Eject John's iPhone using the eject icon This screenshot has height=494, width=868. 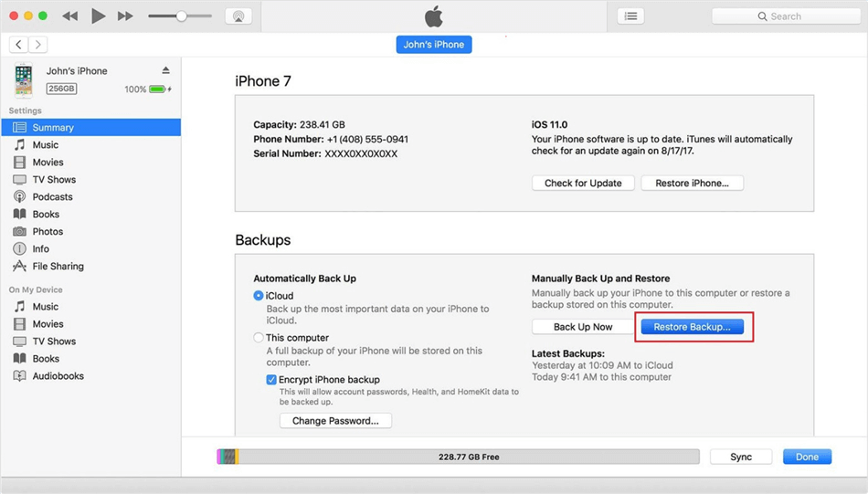click(165, 70)
